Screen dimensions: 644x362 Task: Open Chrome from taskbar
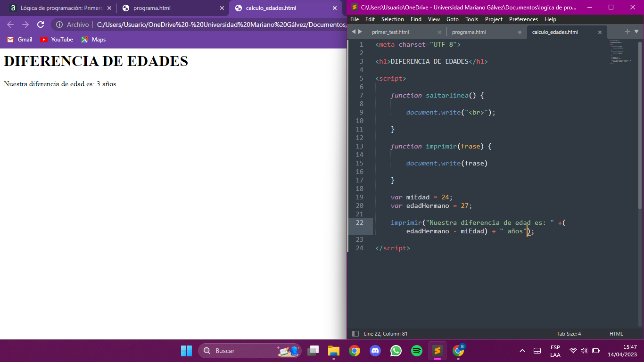(x=355, y=351)
